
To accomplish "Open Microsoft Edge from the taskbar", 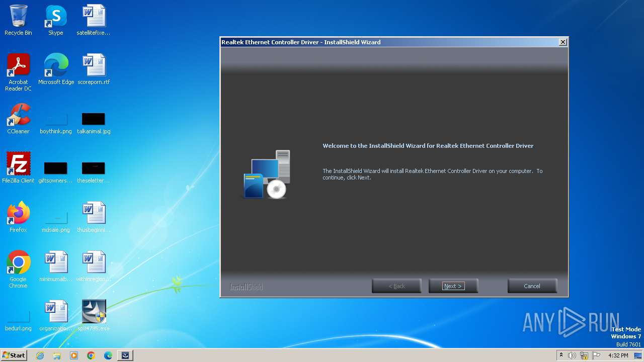I will (108, 355).
